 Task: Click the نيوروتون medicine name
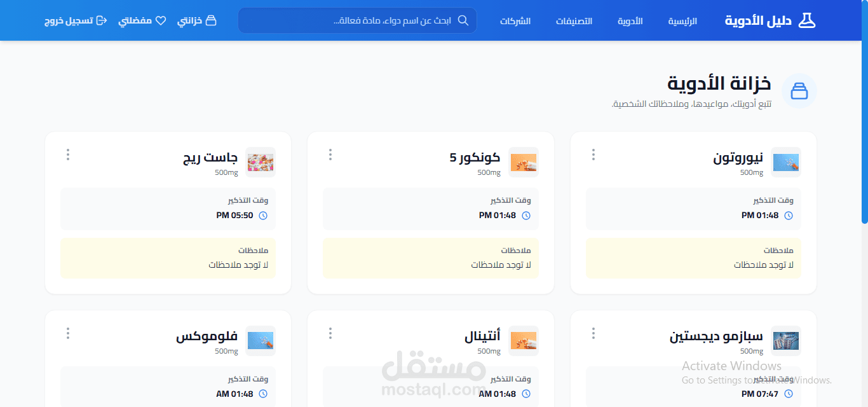[x=738, y=158]
